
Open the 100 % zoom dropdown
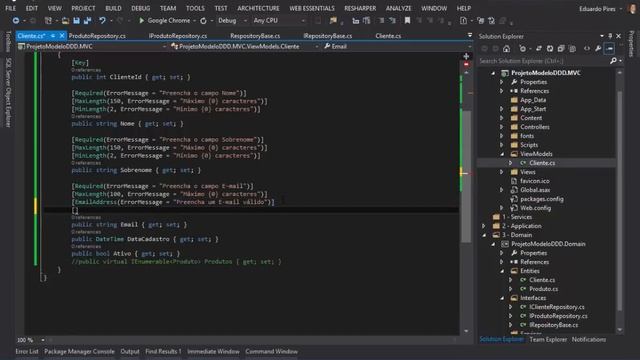click(42, 340)
